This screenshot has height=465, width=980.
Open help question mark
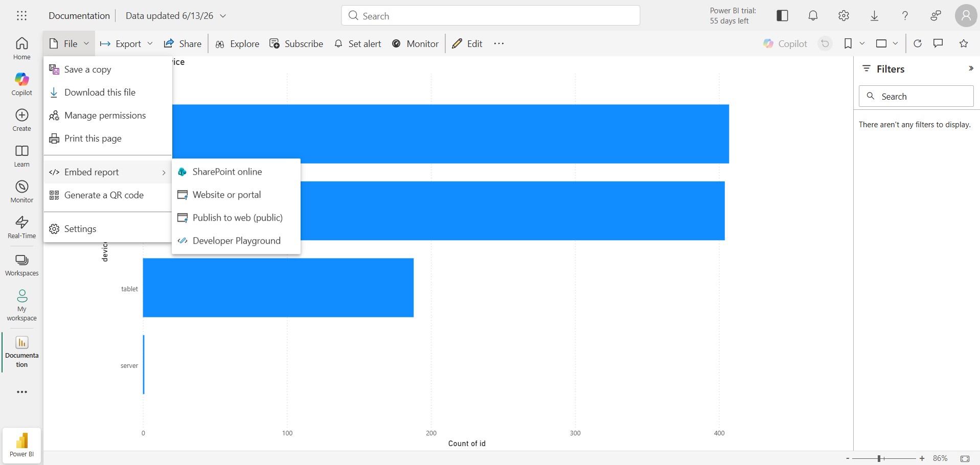point(905,16)
